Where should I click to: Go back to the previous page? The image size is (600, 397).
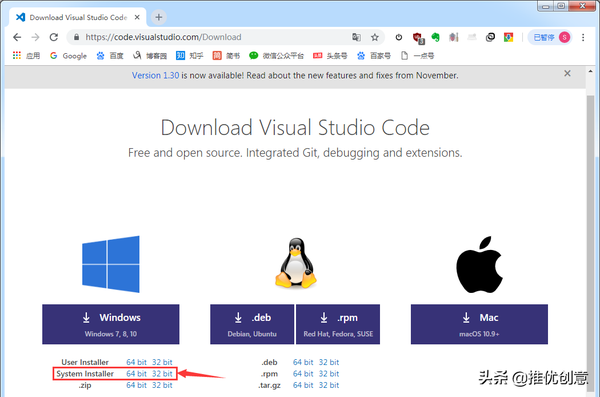[17, 37]
